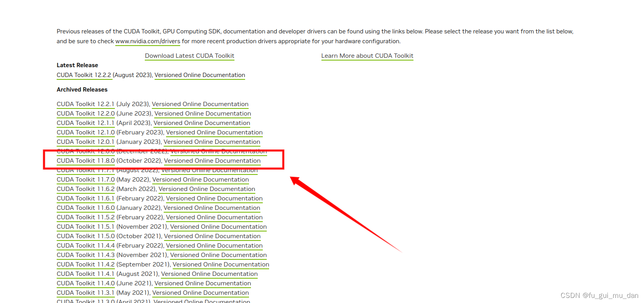Select the CUDA Toolkit 11.4.3 link
The image size is (644, 303).
pos(86,255)
